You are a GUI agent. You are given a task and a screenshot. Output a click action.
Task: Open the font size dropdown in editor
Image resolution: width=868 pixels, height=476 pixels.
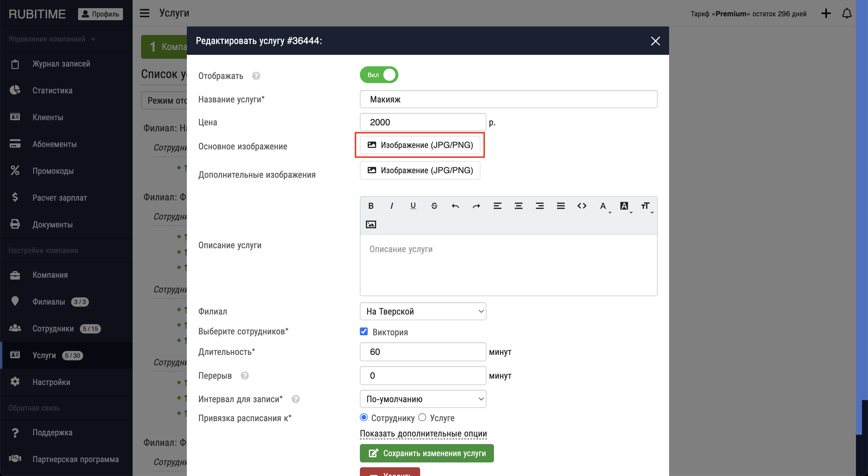[x=646, y=206]
